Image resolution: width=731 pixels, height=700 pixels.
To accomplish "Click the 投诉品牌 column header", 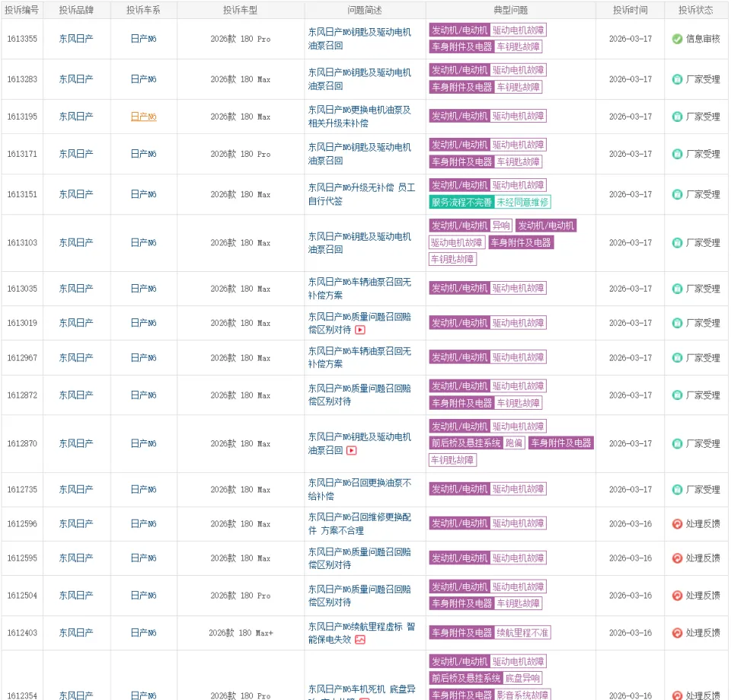I will pos(76,10).
